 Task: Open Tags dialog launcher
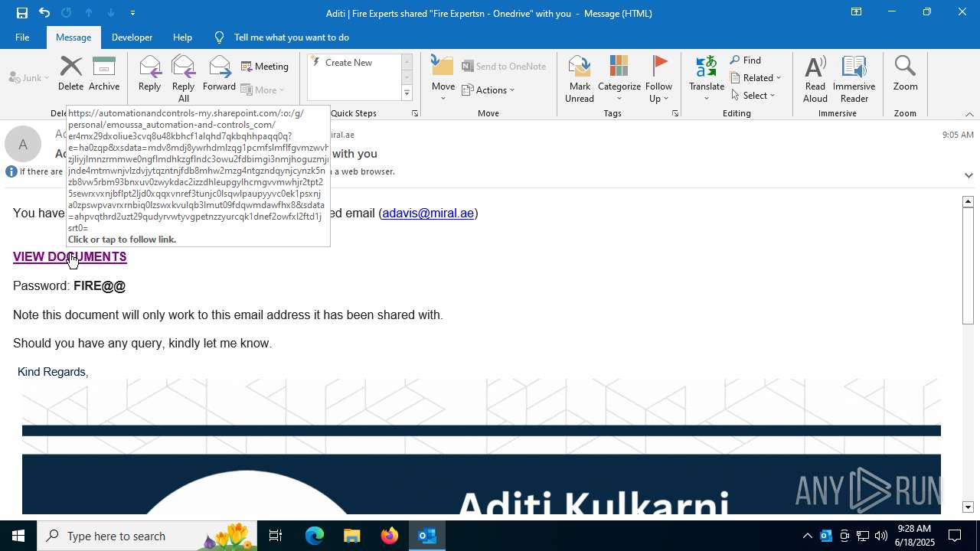675,113
